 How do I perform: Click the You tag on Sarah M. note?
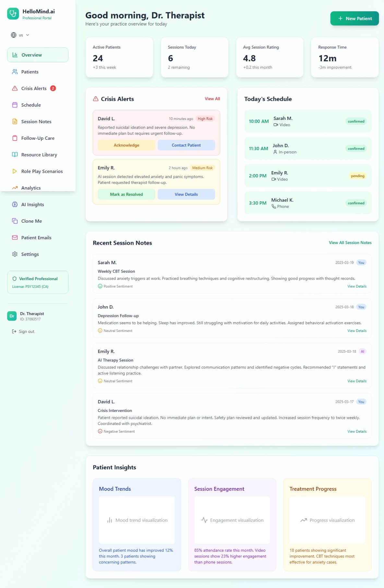point(361,263)
